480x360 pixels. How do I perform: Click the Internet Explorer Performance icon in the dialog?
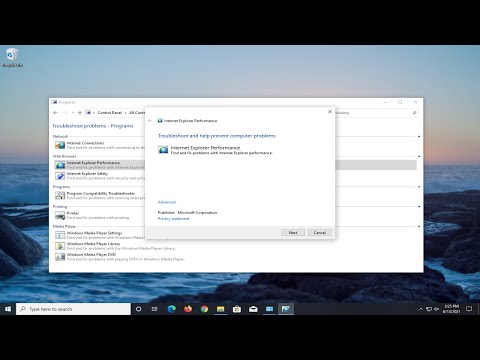[163, 150]
